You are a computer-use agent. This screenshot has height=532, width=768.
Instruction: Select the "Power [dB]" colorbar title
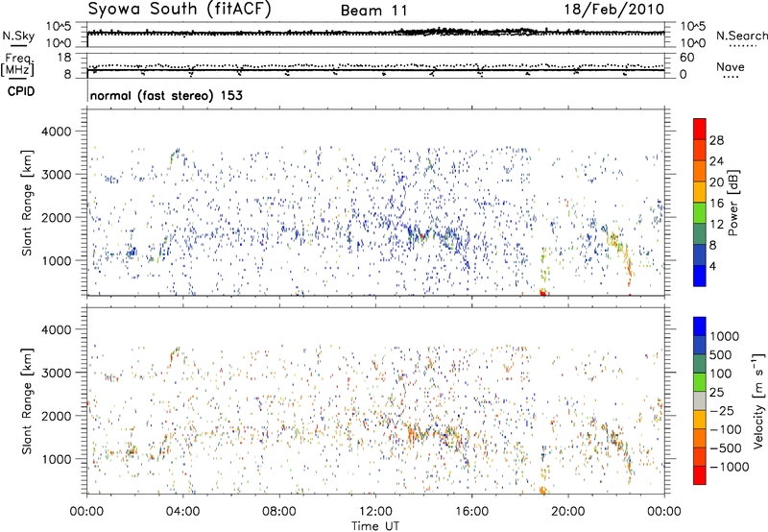coord(732,203)
